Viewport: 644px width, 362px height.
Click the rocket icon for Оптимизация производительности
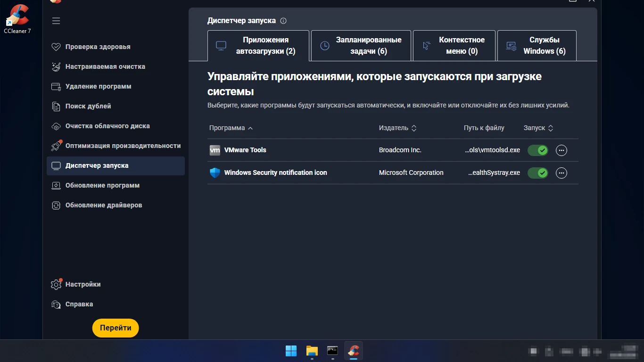[56, 146]
